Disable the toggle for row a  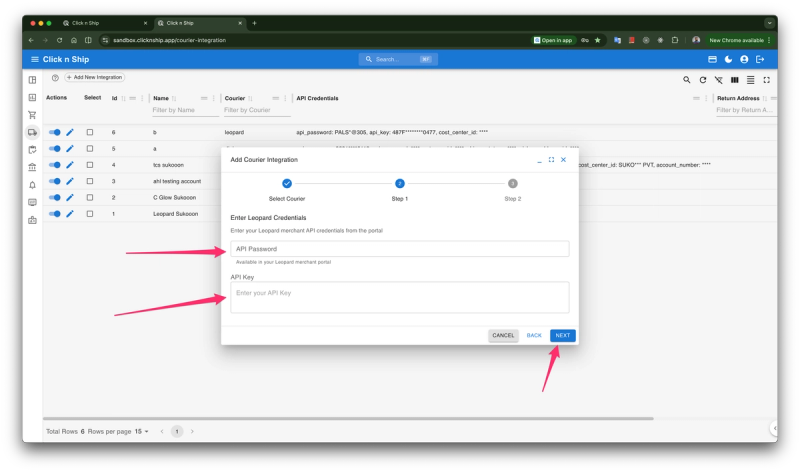point(55,148)
